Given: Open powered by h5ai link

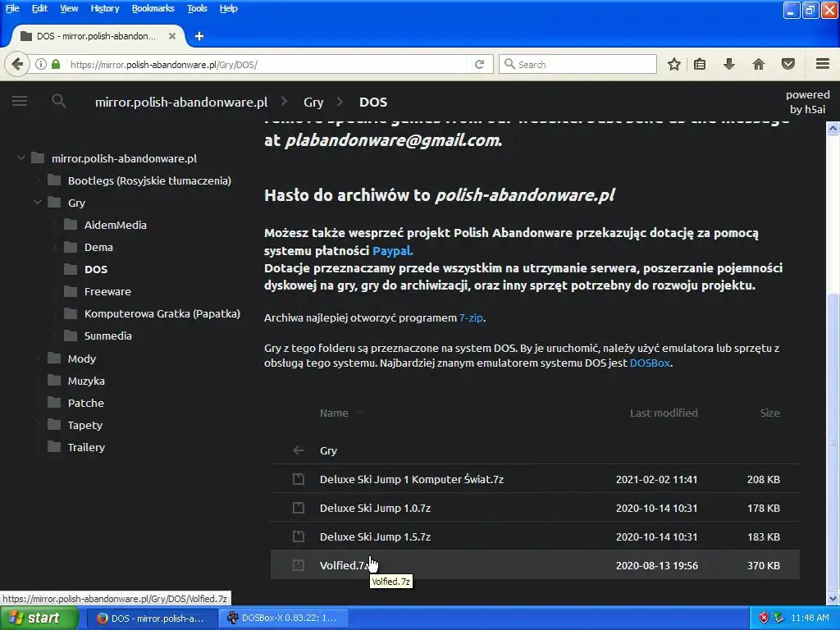Looking at the screenshot, I should point(807,102).
